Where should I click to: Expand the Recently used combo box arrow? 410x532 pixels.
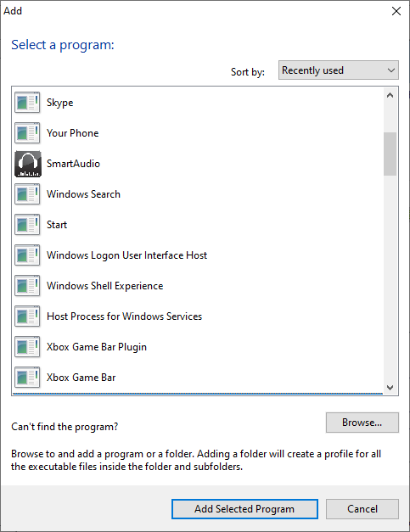click(x=391, y=70)
